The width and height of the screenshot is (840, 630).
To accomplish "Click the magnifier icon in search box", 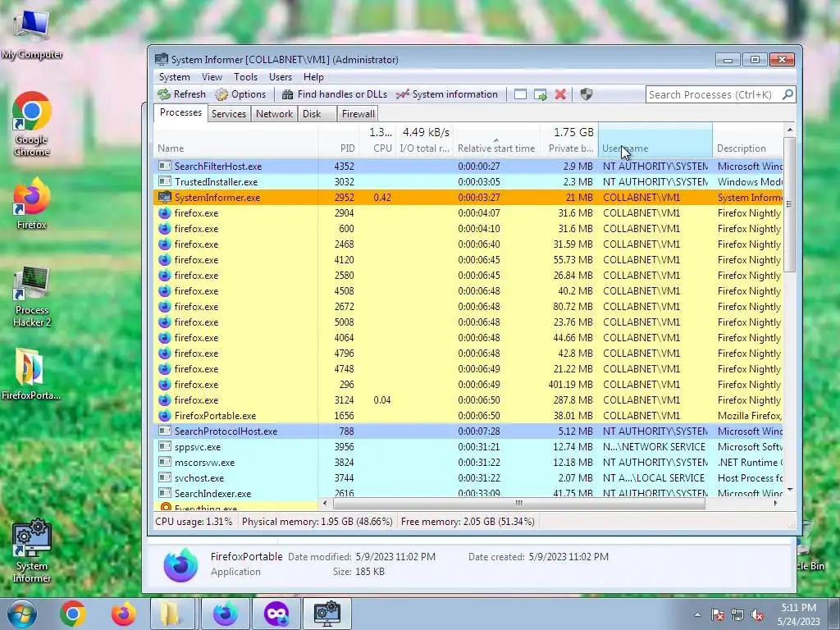I will (787, 95).
